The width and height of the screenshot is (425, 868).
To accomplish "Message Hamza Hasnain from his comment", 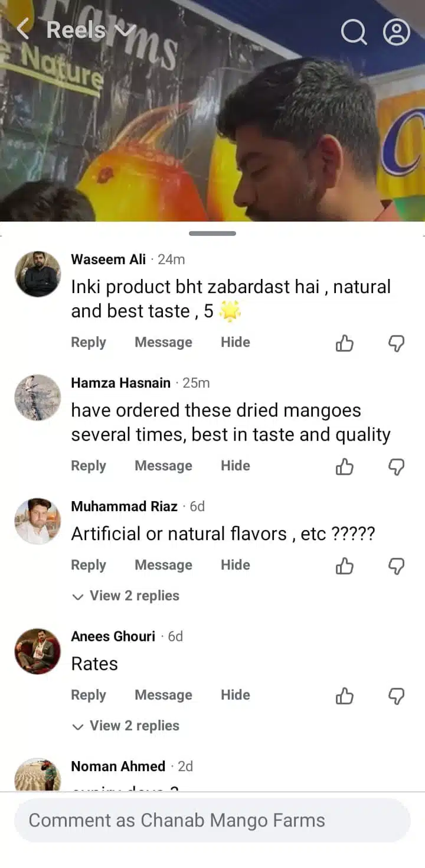I will point(163,466).
